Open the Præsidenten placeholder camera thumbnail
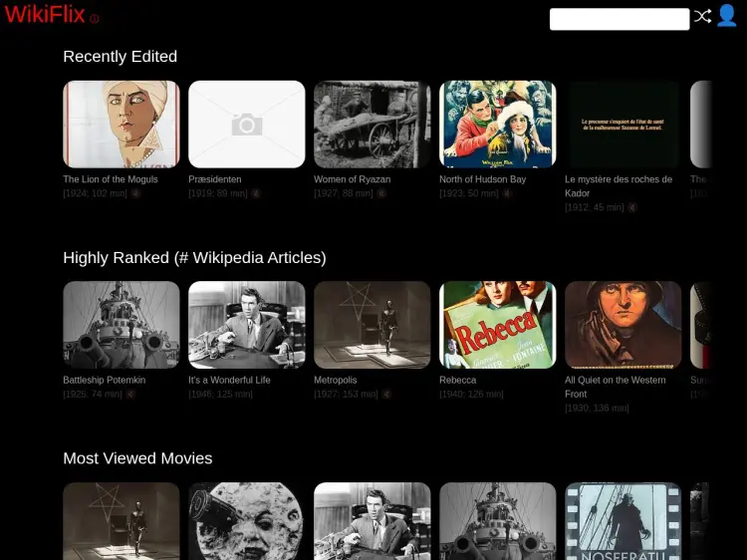747x560 pixels. click(x=247, y=125)
